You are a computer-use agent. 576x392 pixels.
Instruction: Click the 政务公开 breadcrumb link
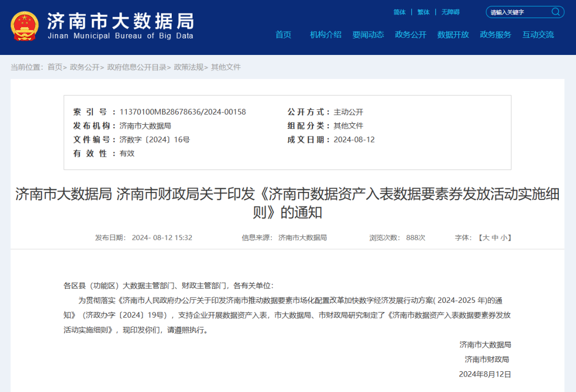tap(81, 67)
